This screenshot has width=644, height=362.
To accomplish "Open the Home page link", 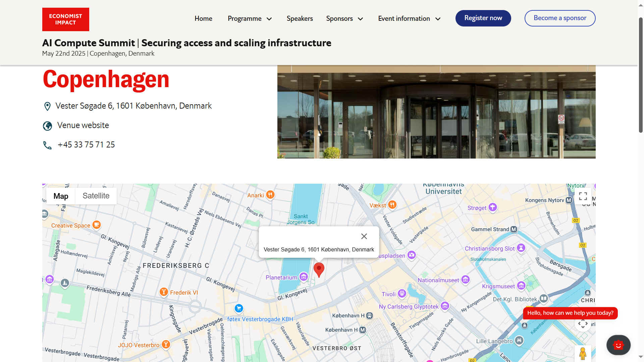I will click(203, 18).
